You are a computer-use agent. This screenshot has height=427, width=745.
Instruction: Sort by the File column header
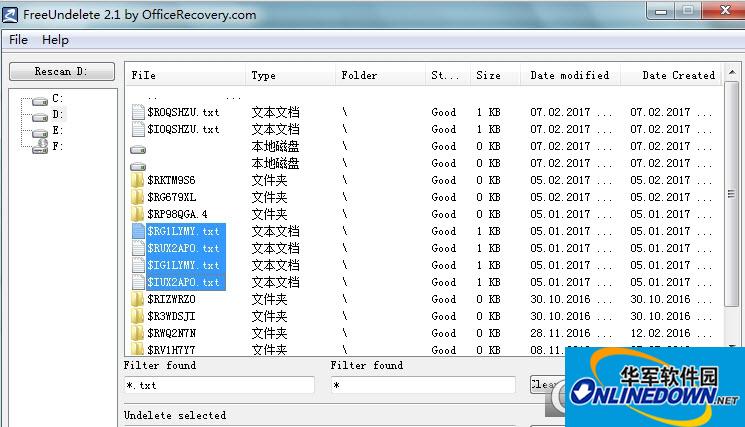186,75
